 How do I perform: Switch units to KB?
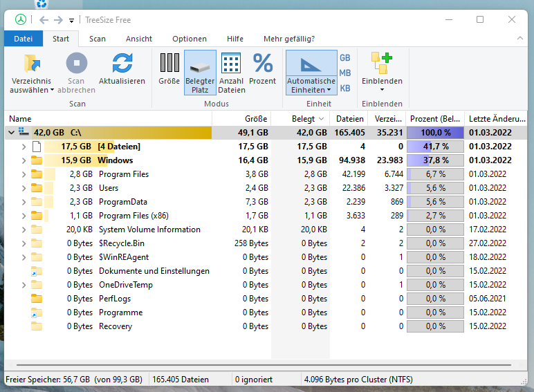click(345, 88)
